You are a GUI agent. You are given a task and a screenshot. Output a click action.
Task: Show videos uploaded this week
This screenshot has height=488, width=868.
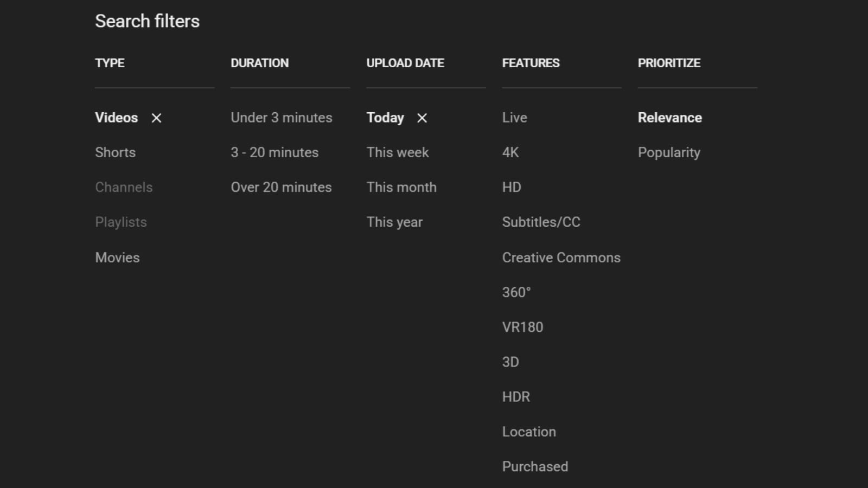[x=398, y=152]
